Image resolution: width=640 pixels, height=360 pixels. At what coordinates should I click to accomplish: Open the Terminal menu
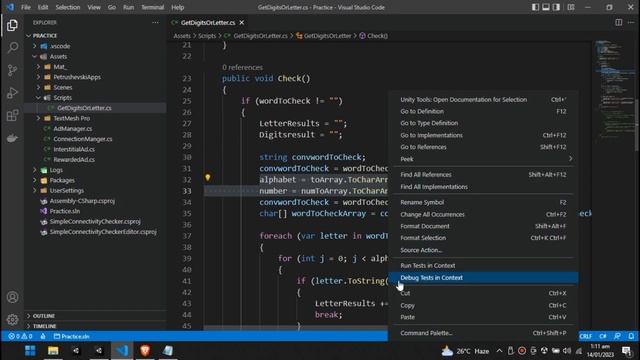(x=152, y=7)
